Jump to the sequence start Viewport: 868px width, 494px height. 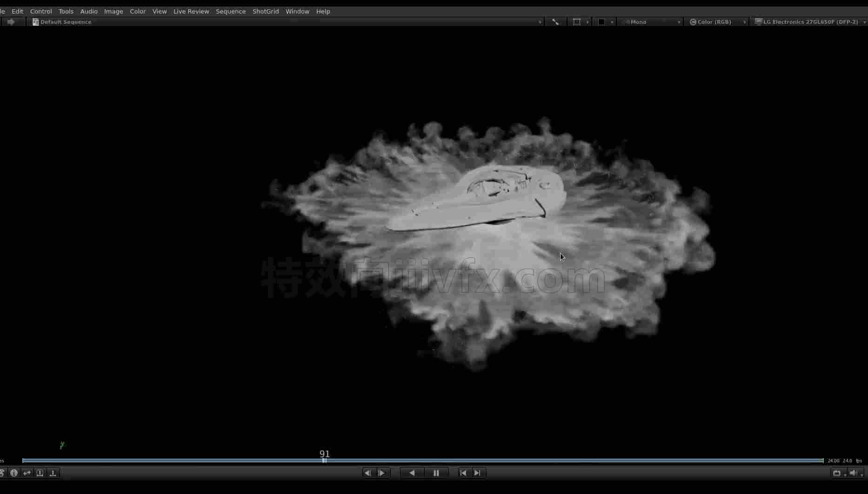[463, 473]
